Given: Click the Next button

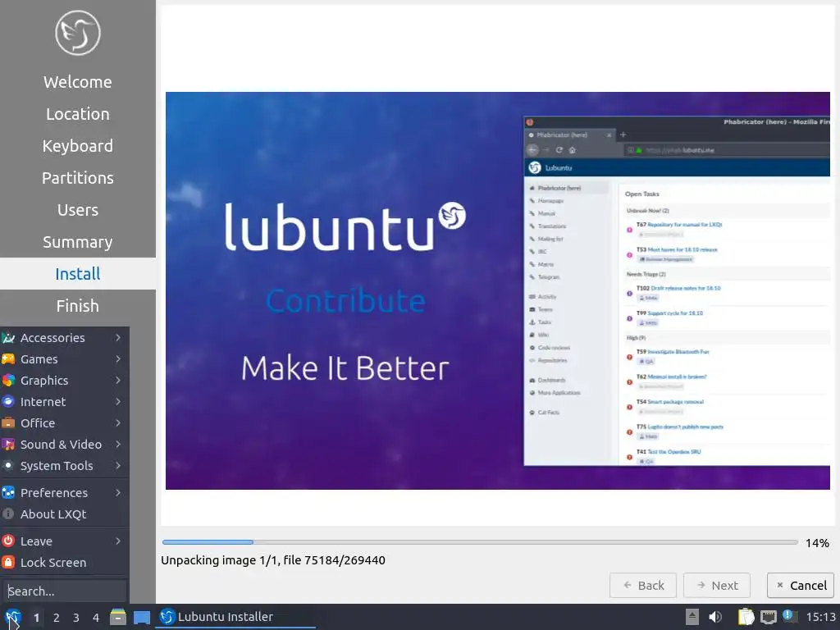Looking at the screenshot, I should coord(717,586).
